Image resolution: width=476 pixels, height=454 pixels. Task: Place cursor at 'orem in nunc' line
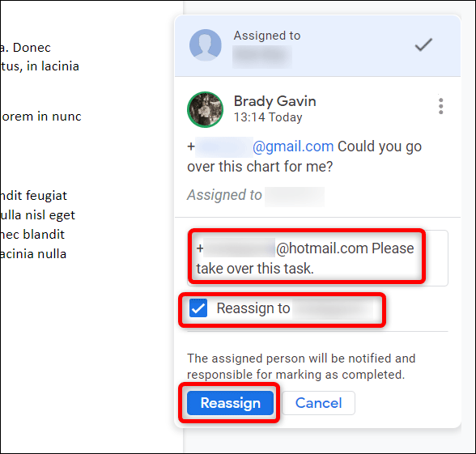[x=41, y=117]
